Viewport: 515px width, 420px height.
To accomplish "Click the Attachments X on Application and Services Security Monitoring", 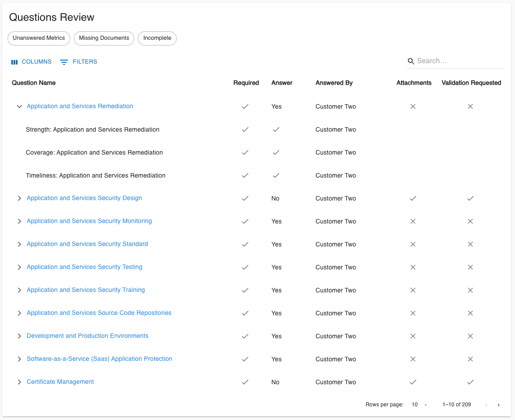I will (413, 221).
